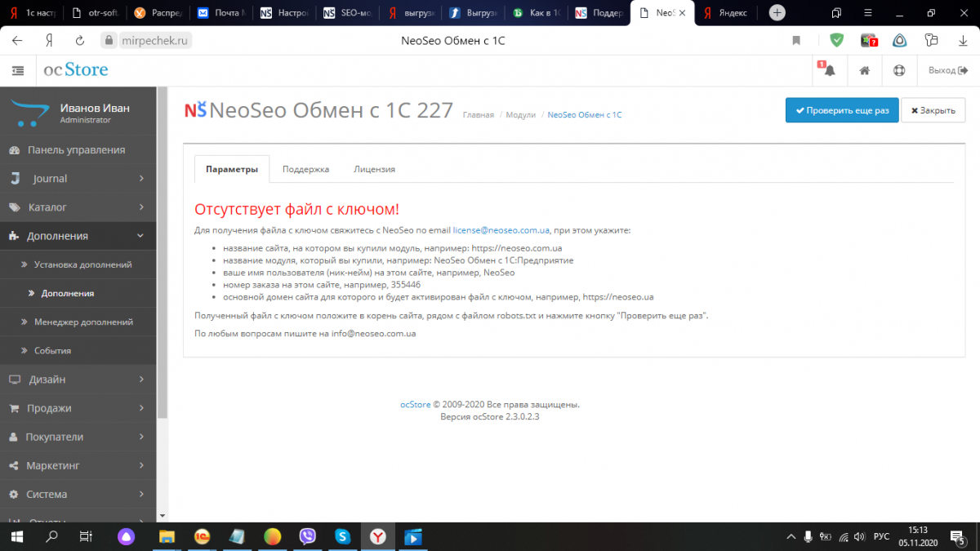This screenshot has height=551, width=980.
Task: Click the home icon in the header
Action: coord(865,71)
